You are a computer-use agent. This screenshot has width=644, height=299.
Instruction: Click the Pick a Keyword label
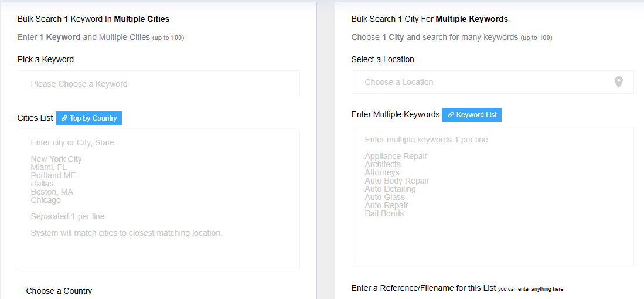click(x=46, y=60)
